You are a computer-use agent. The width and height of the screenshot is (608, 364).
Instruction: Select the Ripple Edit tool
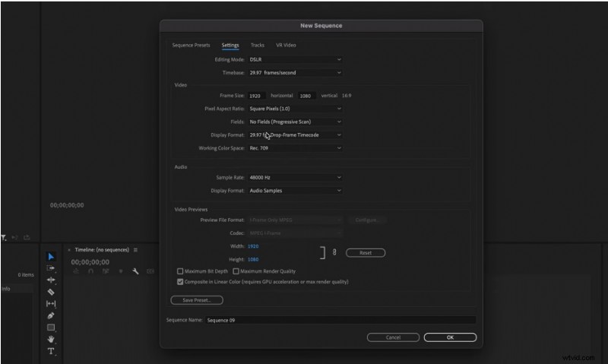[x=51, y=280]
